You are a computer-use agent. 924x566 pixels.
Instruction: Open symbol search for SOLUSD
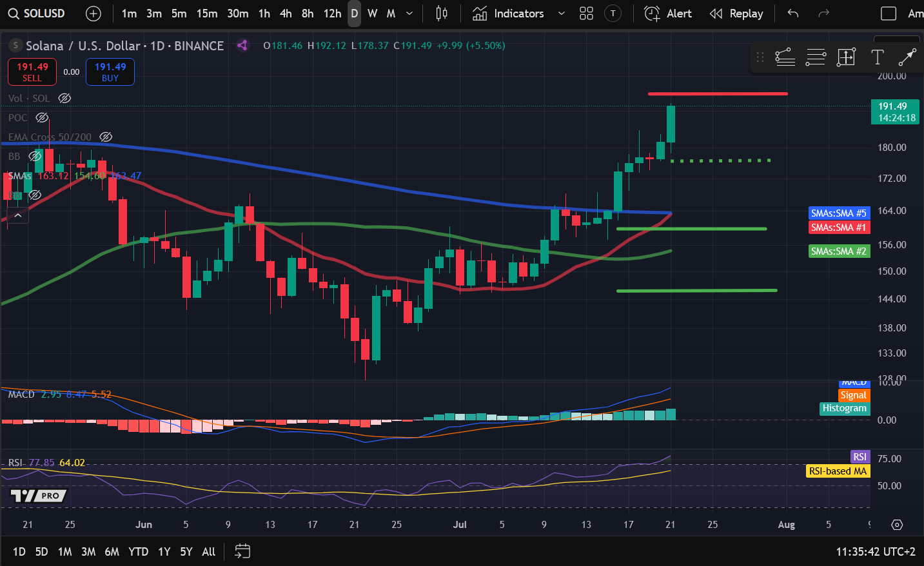click(x=36, y=14)
